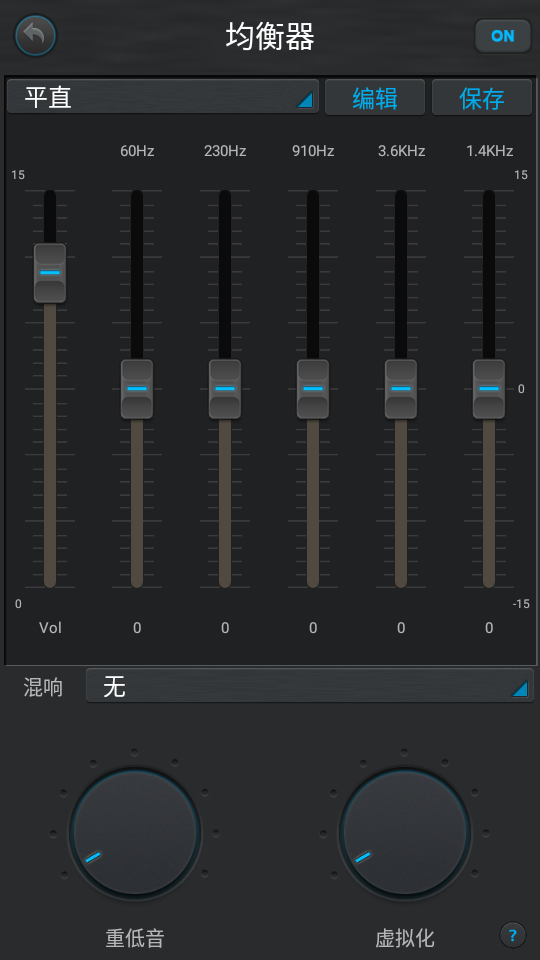Click the 重低音 bass knob

(135, 833)
